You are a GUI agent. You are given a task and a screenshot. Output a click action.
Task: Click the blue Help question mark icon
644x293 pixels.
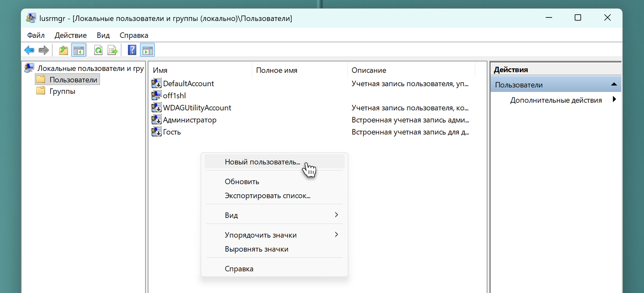pos(132,50)
